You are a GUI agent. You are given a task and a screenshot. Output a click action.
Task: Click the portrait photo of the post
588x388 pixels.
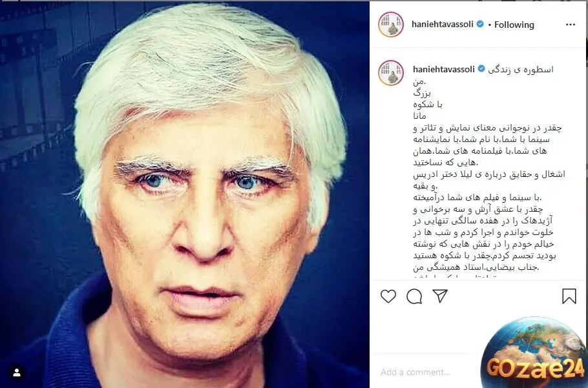pyautogui.click(x=185, y=195)
